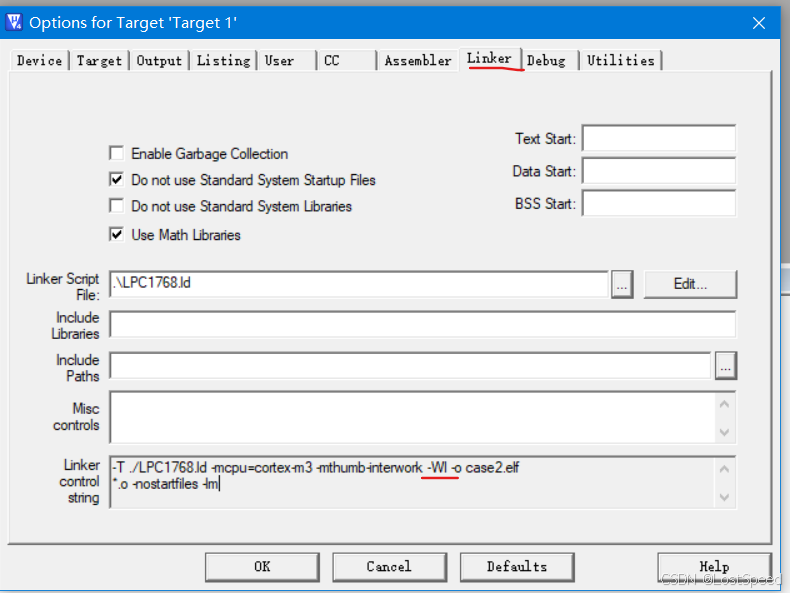This screenshot has height=593, width=790.
Task: Click the Text Start input field
Action: (659, 138)
